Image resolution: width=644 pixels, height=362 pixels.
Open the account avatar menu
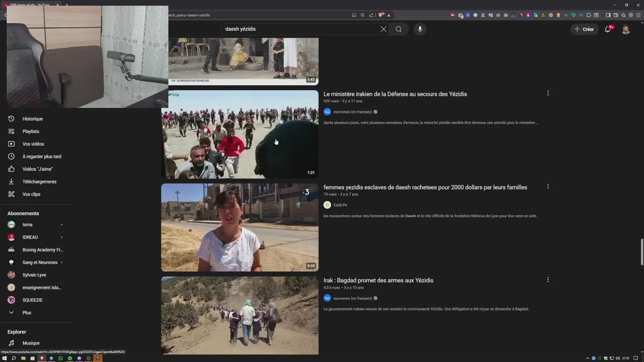pyautogui.click(x=626, y=29)
